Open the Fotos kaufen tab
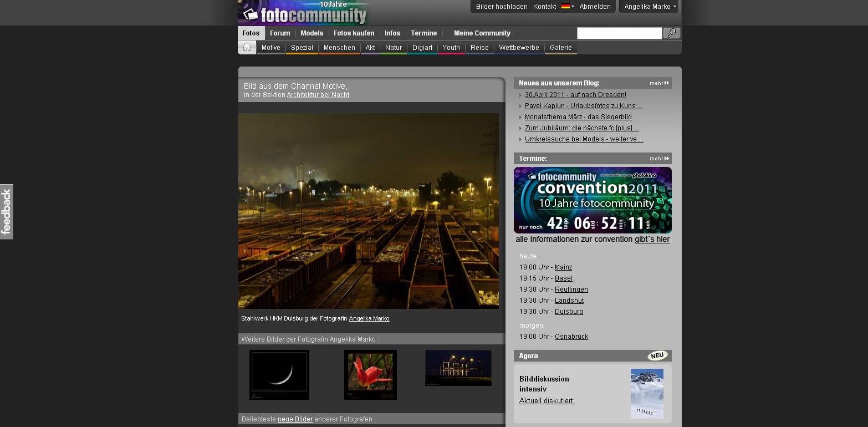 (354, 33)
